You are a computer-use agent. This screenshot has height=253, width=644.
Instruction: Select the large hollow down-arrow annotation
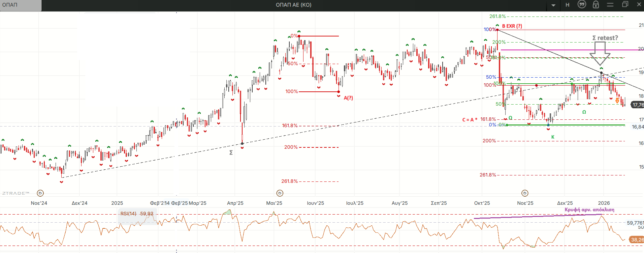600,53
